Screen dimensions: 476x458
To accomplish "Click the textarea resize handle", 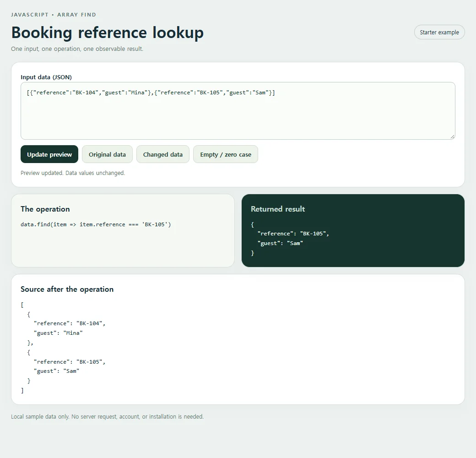I will point(452,136).
